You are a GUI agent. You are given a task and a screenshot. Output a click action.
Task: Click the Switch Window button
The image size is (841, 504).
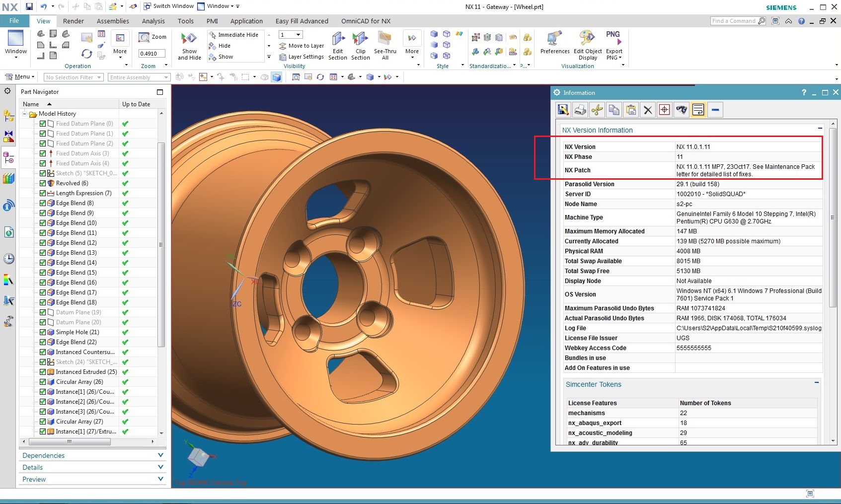[x=169, y=6]
